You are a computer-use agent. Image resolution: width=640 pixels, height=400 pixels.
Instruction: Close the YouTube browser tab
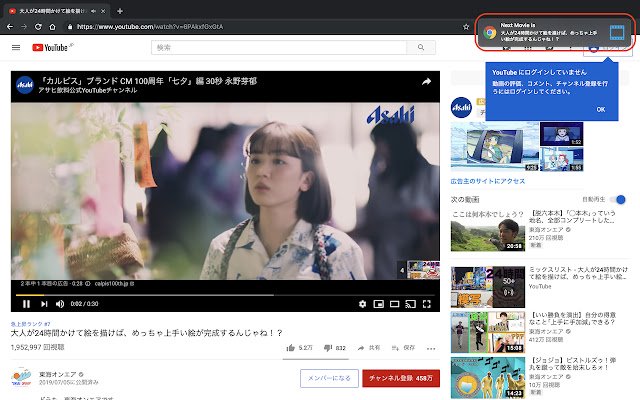[103, 11]
